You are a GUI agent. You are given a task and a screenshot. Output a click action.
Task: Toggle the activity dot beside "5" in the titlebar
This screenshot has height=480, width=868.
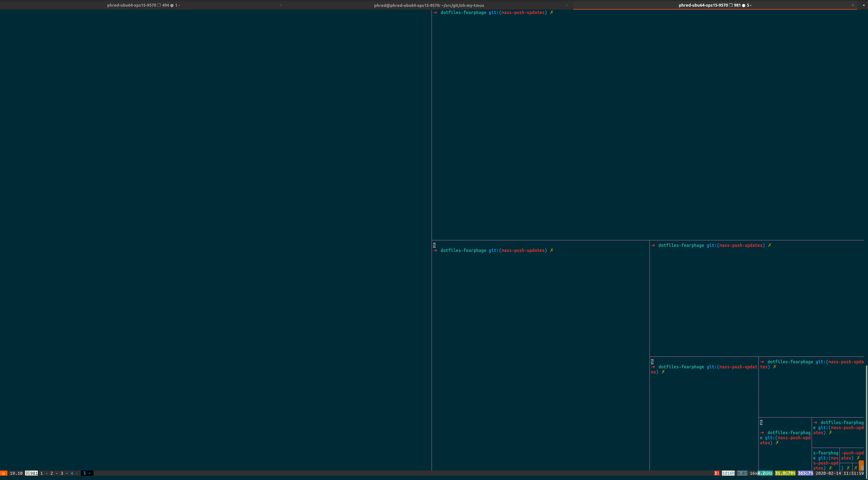pyautogui.click(x=743, y=5)
